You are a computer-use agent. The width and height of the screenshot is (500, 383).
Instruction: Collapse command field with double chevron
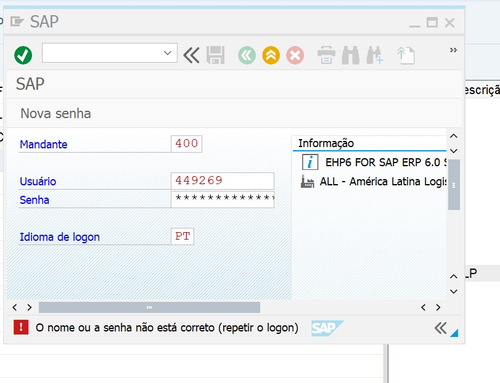click(x=191, y=55)
